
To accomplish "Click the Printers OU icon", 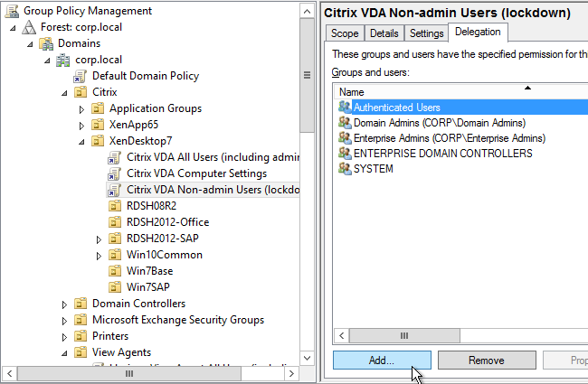I will [81, 336].
